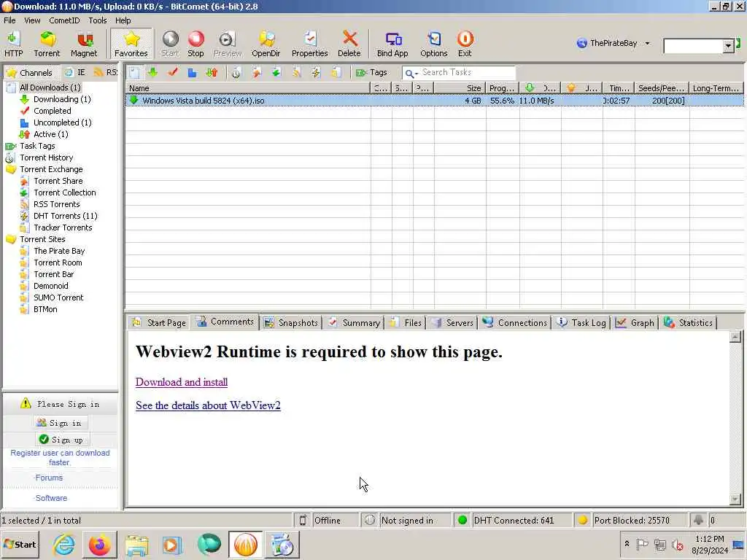The height and width of the screenshot is (560, 747).
Task: Filter by downloading tasks green arrow icon
Action: tap(153, 72)
